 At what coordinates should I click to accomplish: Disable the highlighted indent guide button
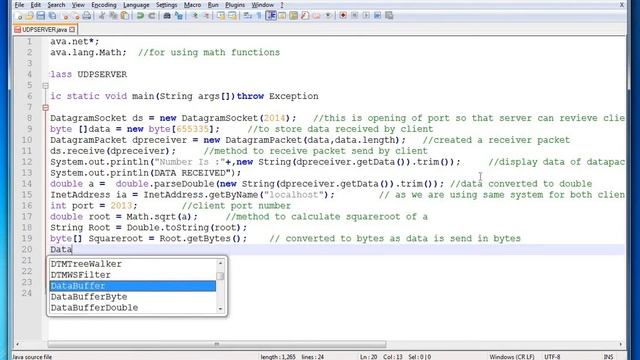271,16
